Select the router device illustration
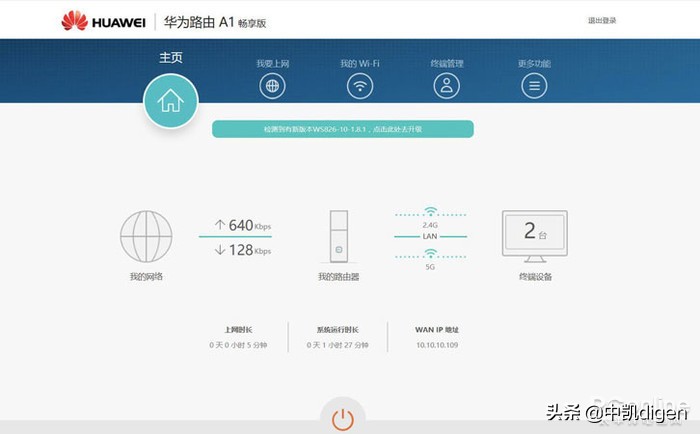This screenshot has height=434, width=700. point(339,237)
